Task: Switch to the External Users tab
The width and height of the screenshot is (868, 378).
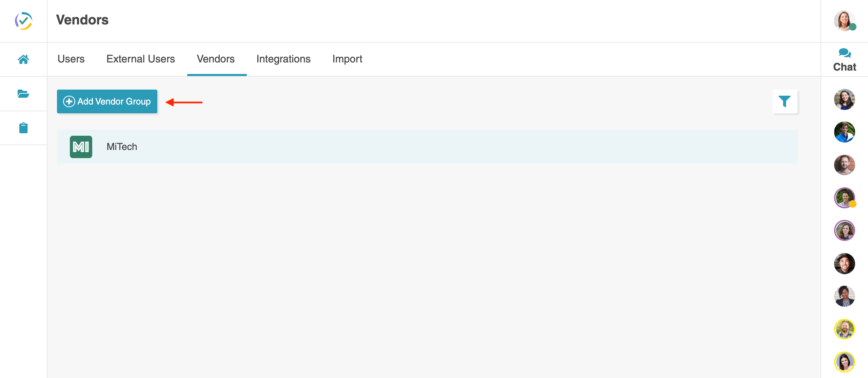Action: pos(141,59)
